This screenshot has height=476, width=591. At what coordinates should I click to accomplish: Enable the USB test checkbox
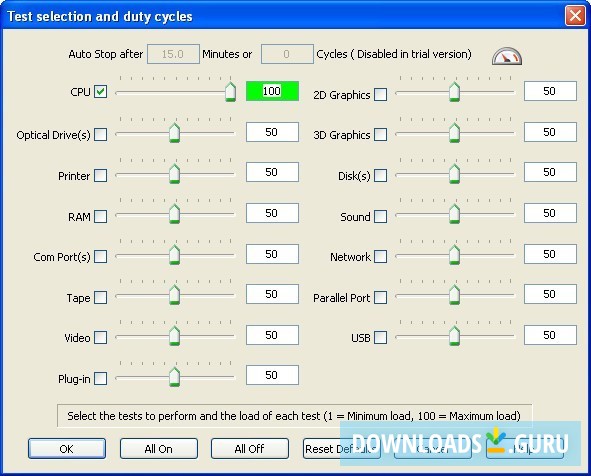(380, 337)
